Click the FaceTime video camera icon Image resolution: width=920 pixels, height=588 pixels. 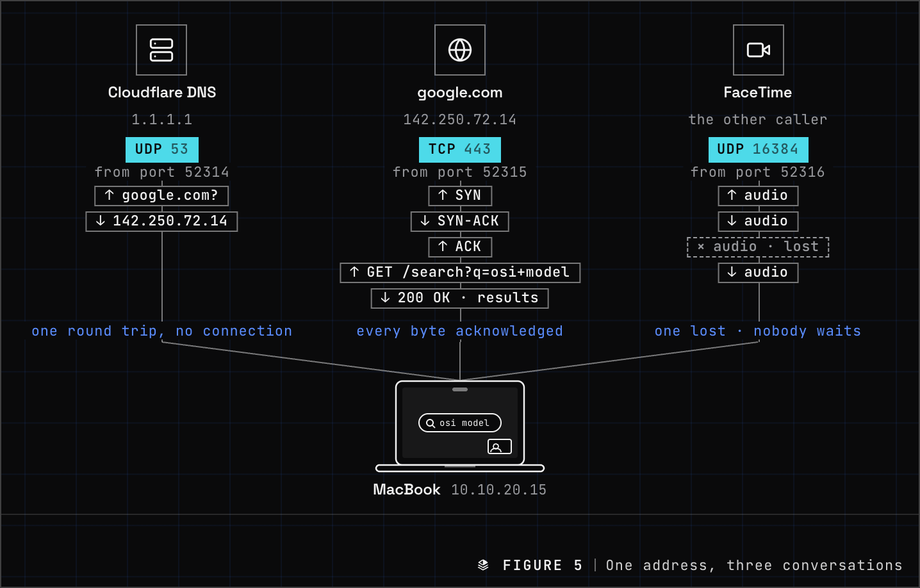pyautogui.click(x=759, y=50)
